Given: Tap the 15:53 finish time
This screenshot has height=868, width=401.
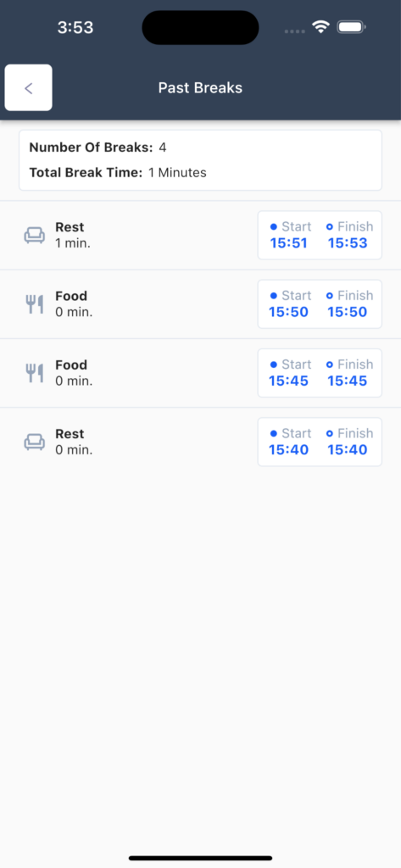Looking at the screenshot, I should pyautogui.click(x=348, y=243).
